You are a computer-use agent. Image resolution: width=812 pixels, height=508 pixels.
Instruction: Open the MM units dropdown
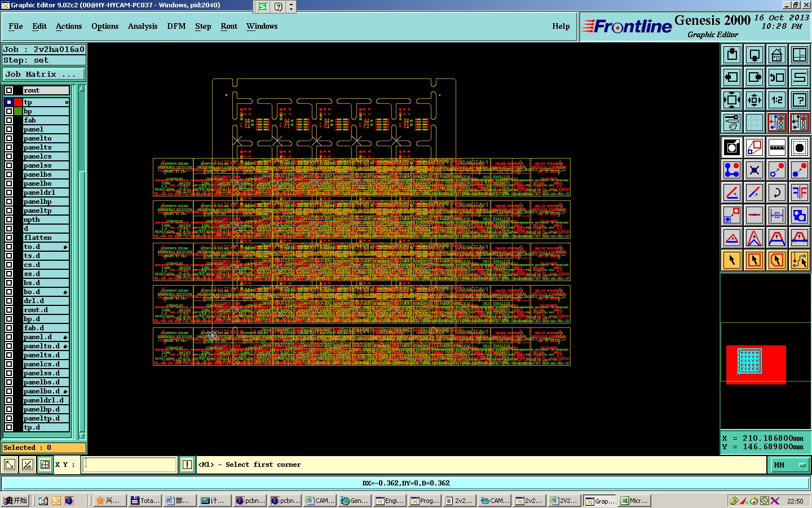click(x=789, y=465)
